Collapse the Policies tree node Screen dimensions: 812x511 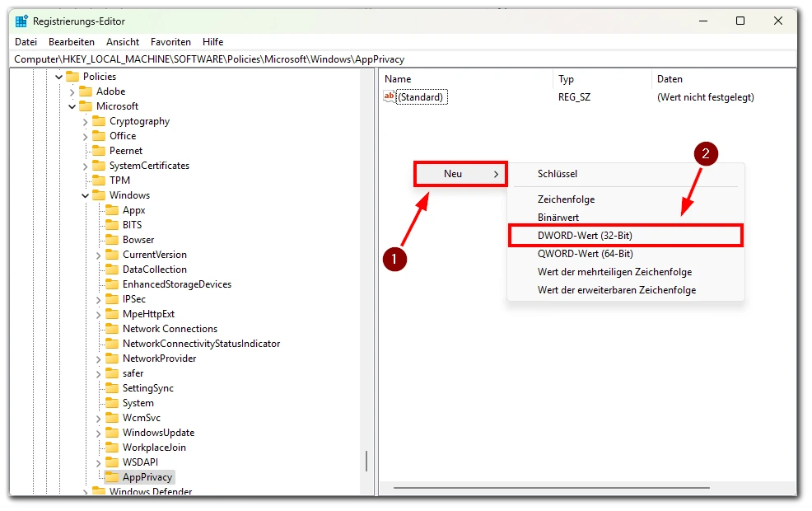pos(58,77)
